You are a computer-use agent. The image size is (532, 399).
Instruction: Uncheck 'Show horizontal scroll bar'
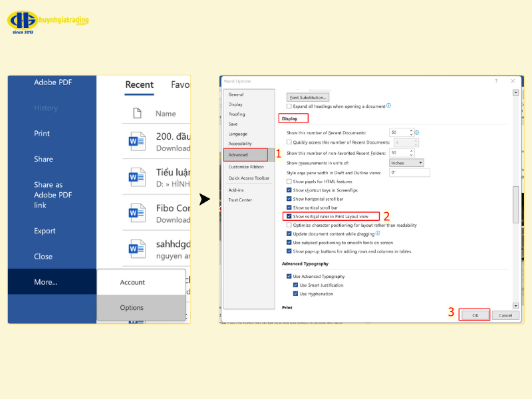(x=289, y=199)
